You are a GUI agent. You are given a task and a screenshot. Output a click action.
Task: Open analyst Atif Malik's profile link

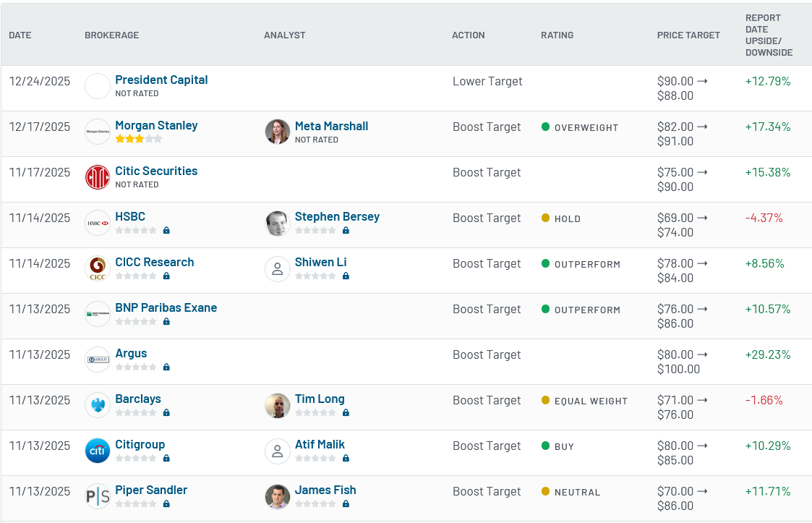[x=320, y=445]
